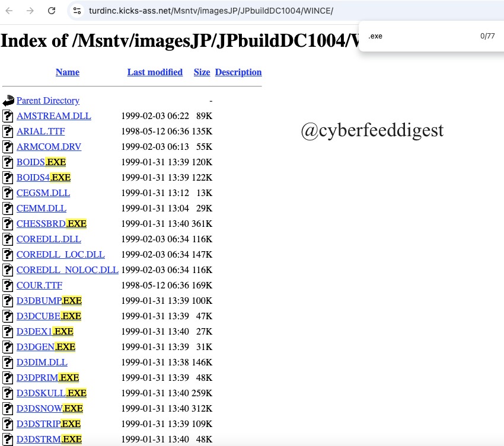The height and width of the screenshot is (446, 504).
Task: Click the file icon beside CEMM.DLL
Action: pos(8,208)
